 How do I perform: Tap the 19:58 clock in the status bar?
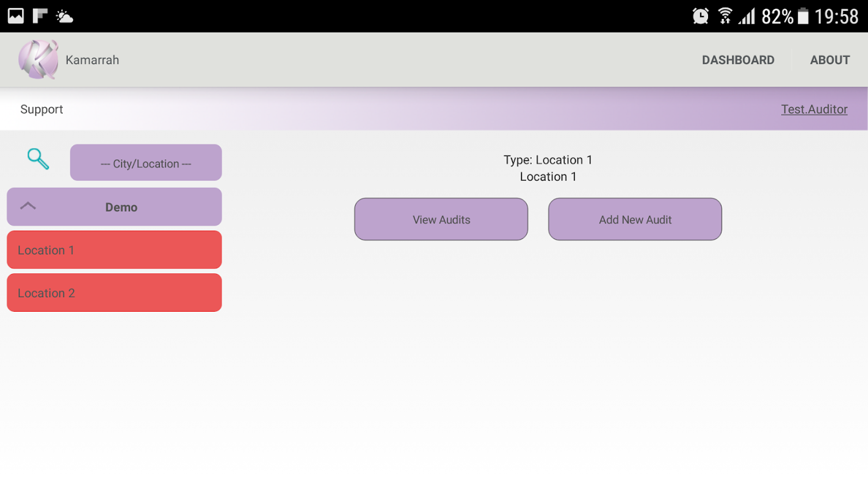[x=836, y=16]
